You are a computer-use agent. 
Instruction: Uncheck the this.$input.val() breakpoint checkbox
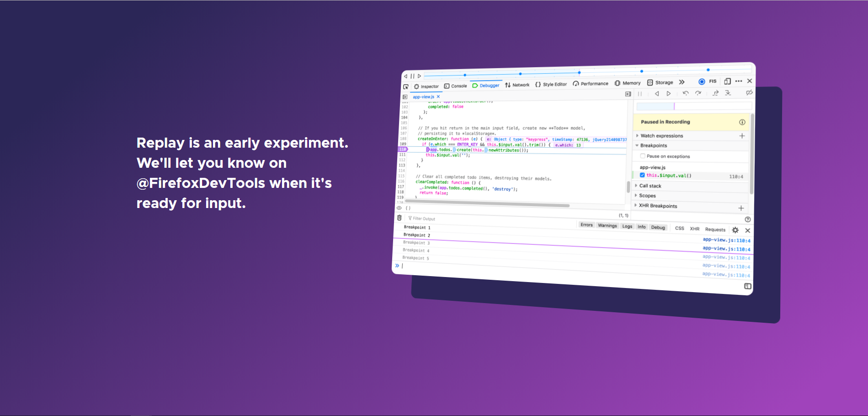coord(642,175)
